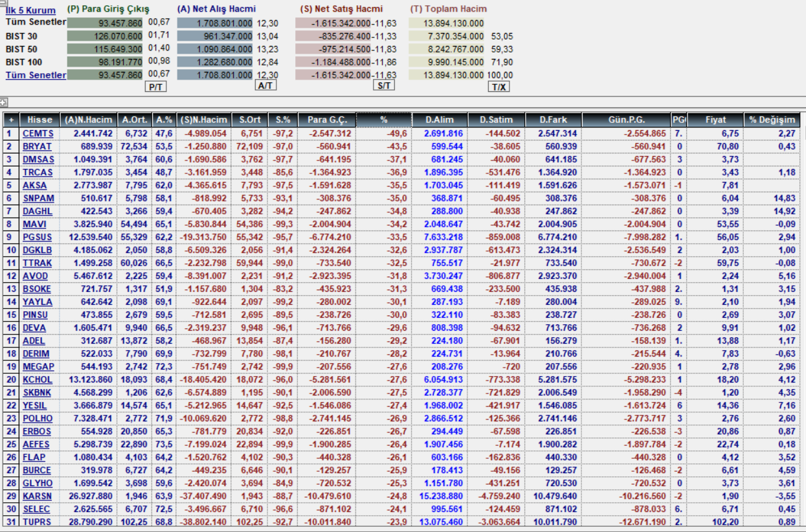Screen dimensions: 806x532
Task: Open the BSOKE stock link
Action: (38, 289)
